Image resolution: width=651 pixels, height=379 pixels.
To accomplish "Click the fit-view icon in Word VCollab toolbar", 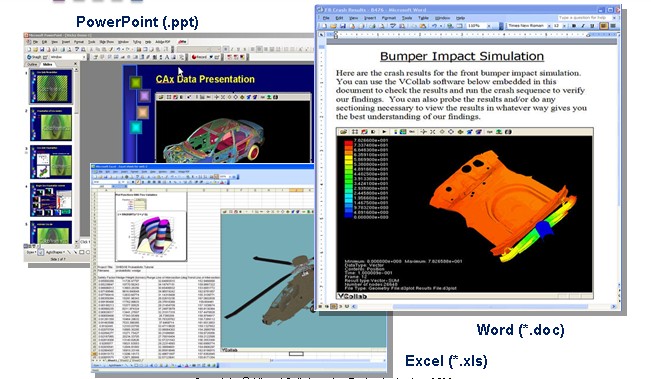I will coord(355,132).
